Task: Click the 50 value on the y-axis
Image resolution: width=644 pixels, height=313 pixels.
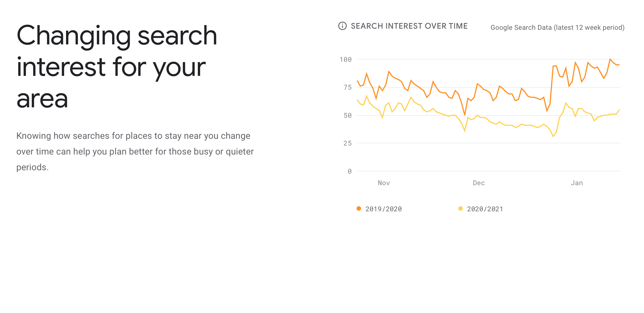Action: point(348,115)
